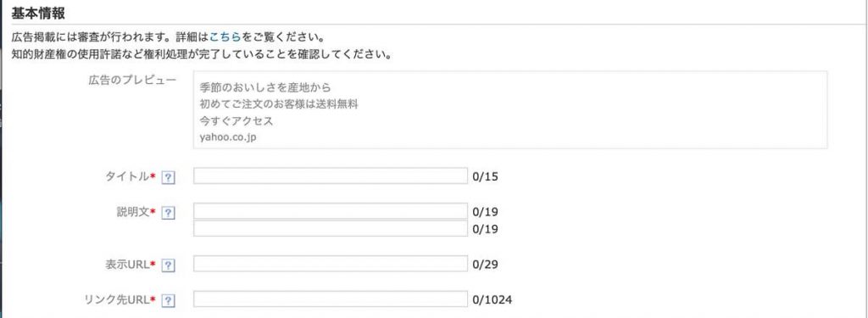Screen dimensions: 868x318
Task: Select the yahoo.co.jp preview URL
Action: 227,137
